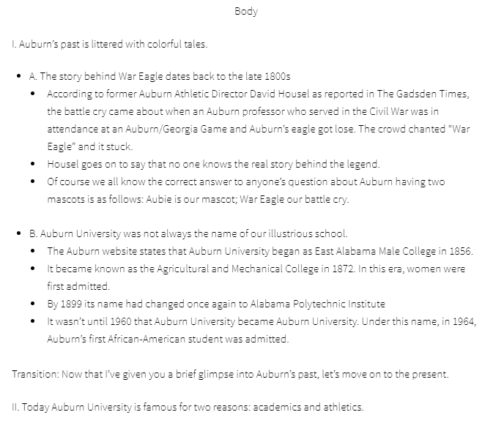
Task: Click the line "II. Today Auburn University is famous"
Action: (188, 407)
